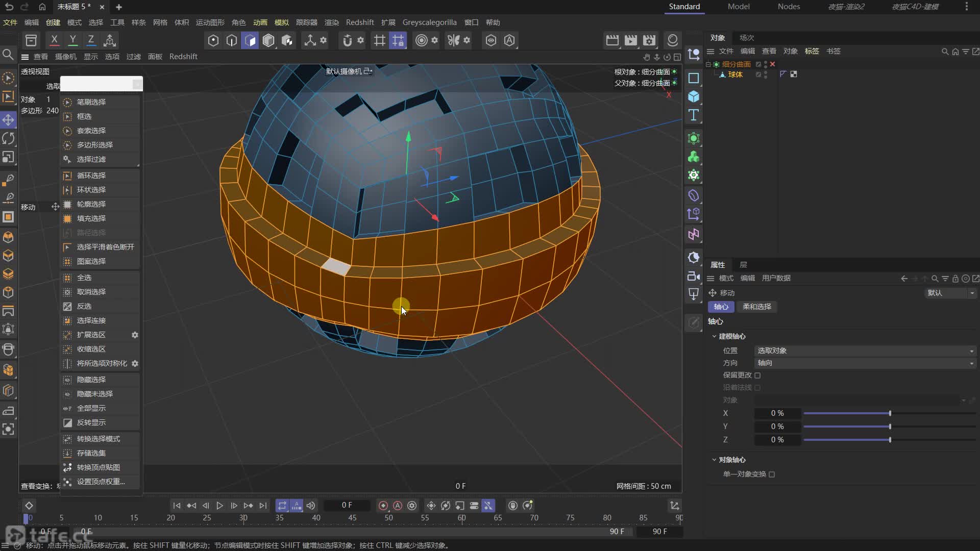Click the keyframe diamond icon
The height and width of the screenshot is (551, 980).
[x=29, y=506]
